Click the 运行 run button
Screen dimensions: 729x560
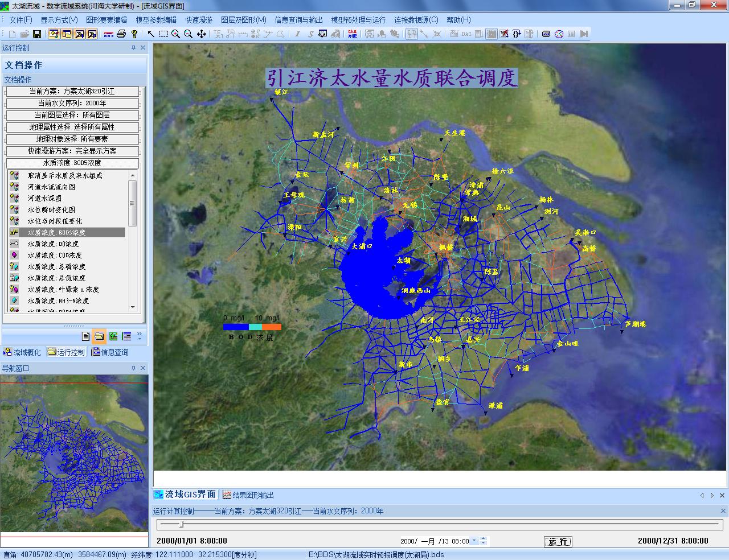point(558,541)
